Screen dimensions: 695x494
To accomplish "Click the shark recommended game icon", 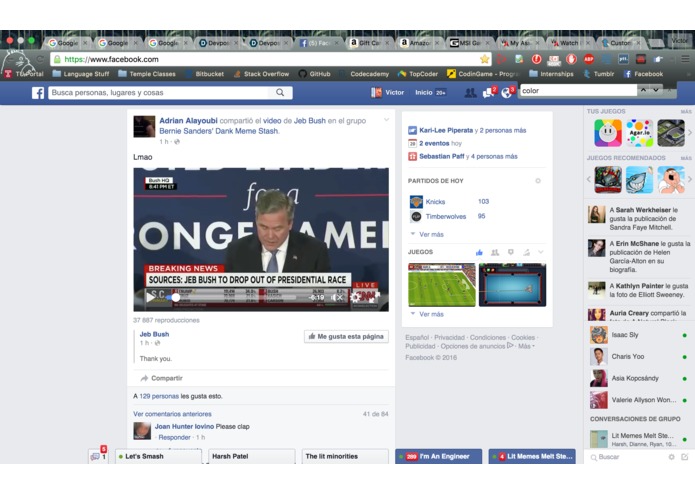I will (639, 180).
